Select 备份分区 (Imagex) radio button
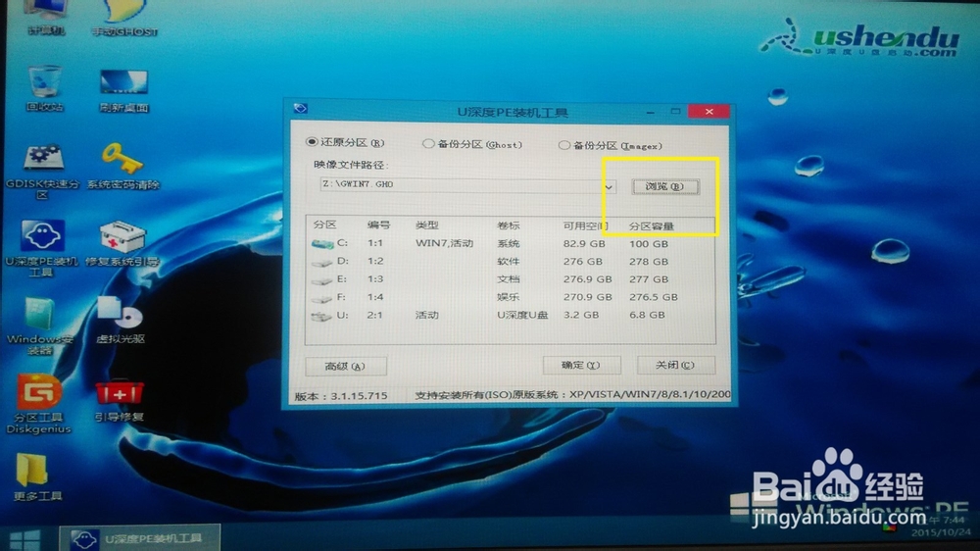Screen dimensions: 980x551 563,145
